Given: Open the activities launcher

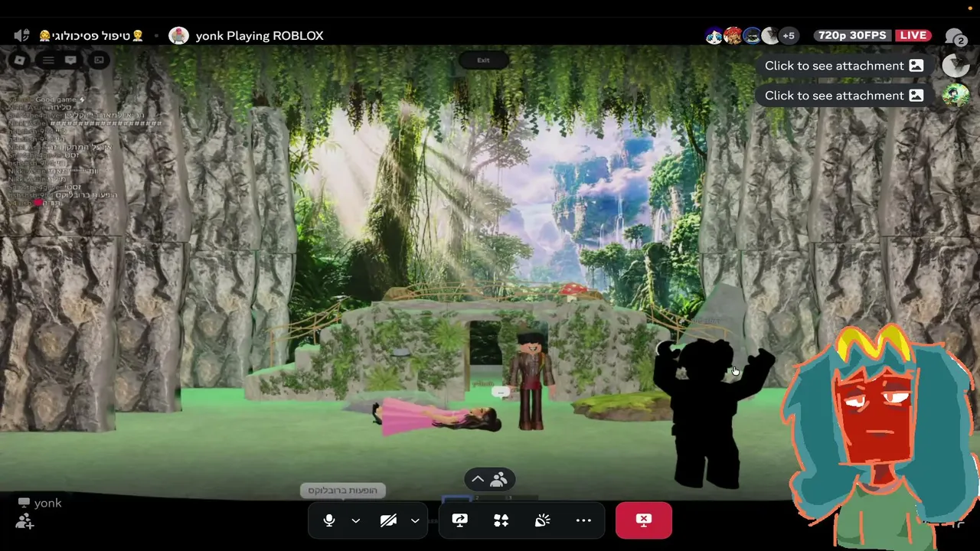Looking at the screenshot, I should [501, 520].
